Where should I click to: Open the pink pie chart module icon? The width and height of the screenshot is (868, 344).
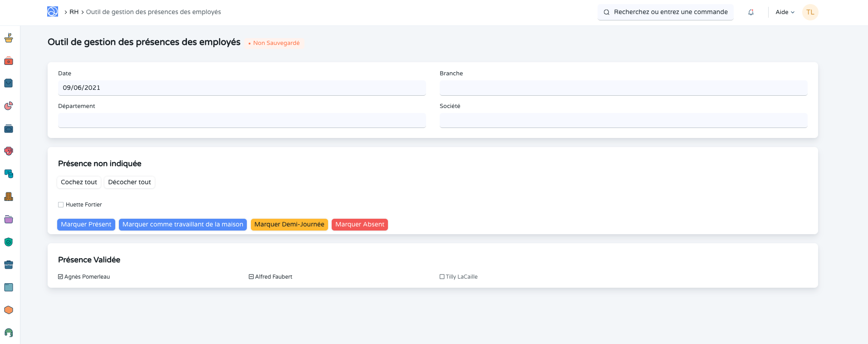(9, 106)
